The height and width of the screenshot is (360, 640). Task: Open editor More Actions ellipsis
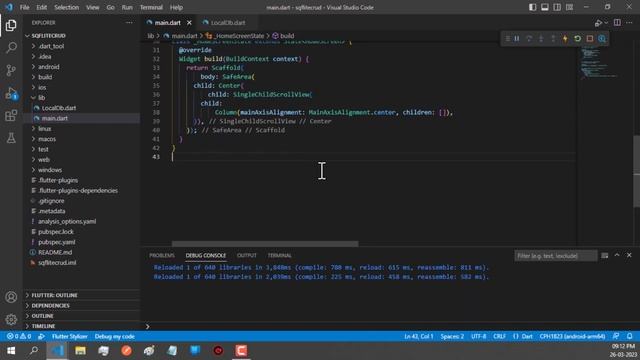[x=629, y=23]
